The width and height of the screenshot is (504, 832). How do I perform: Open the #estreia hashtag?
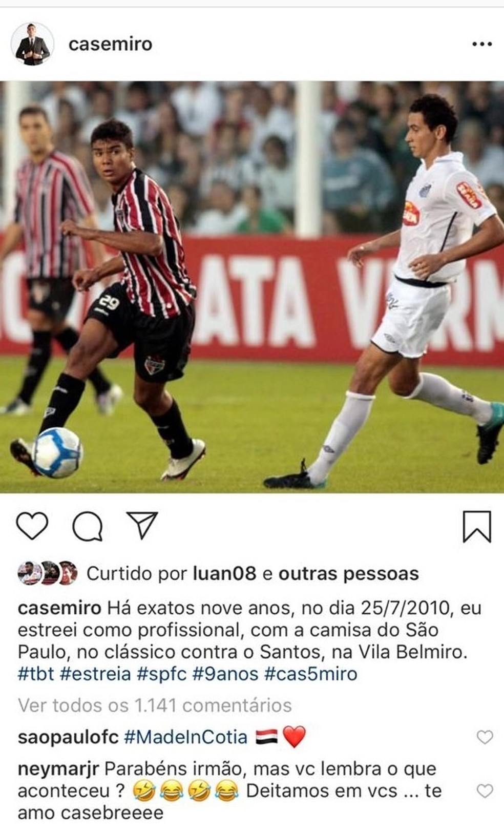pos(95,673)
